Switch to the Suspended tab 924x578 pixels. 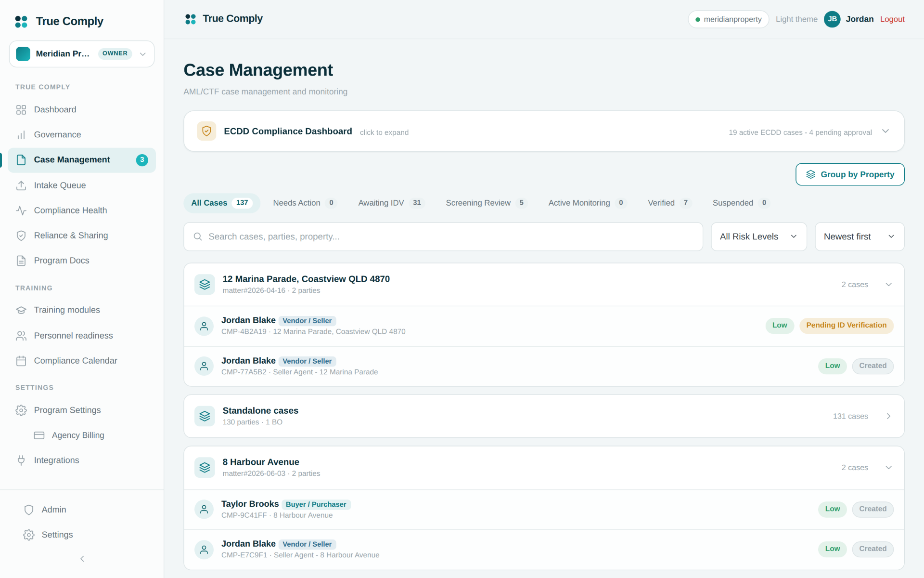click(741, 203)
